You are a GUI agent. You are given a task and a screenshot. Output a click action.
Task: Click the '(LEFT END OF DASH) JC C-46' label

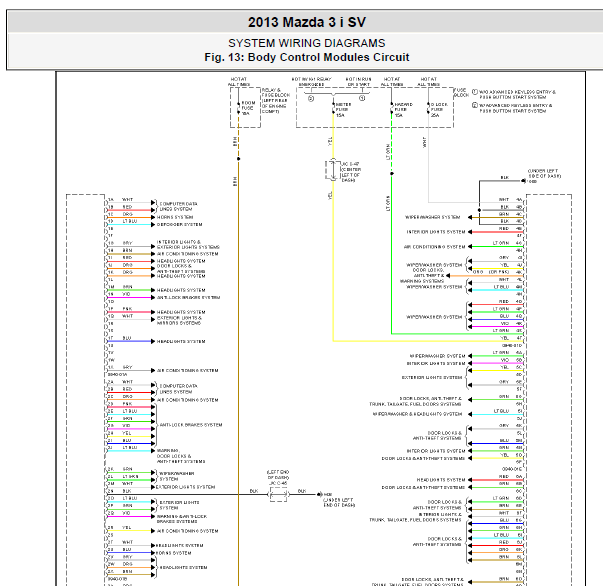pos(278,478)
